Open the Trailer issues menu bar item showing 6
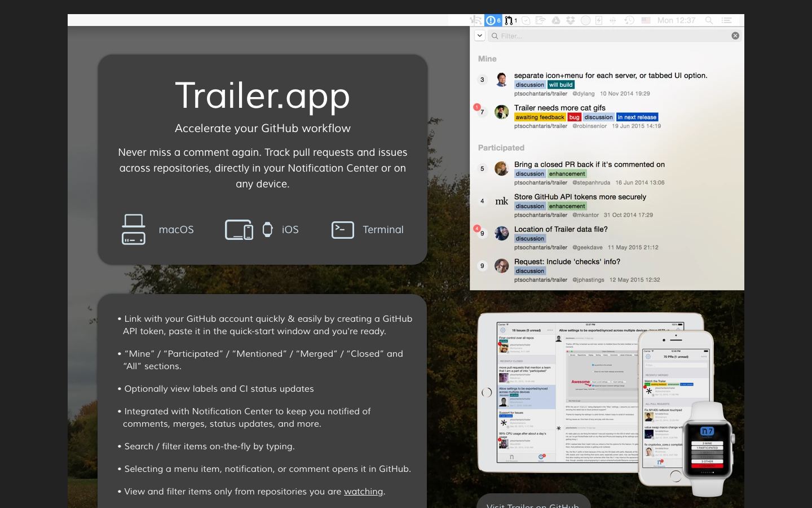 click(493, 20)
